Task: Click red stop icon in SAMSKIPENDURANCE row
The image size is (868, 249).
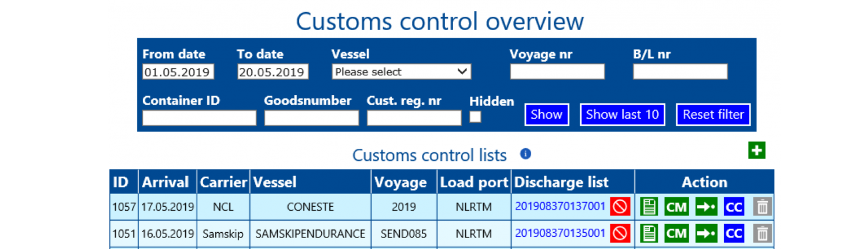Action: tap(620, 233)
